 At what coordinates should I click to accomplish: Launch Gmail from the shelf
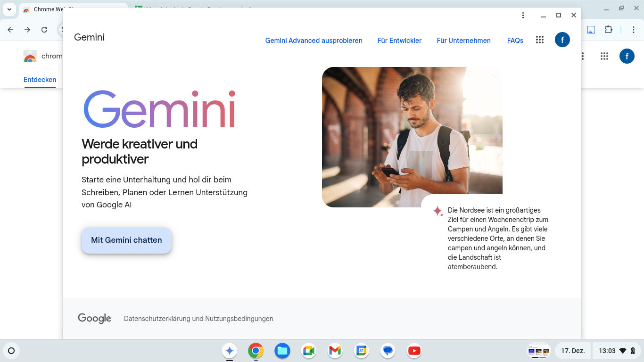tap(335, 351)
